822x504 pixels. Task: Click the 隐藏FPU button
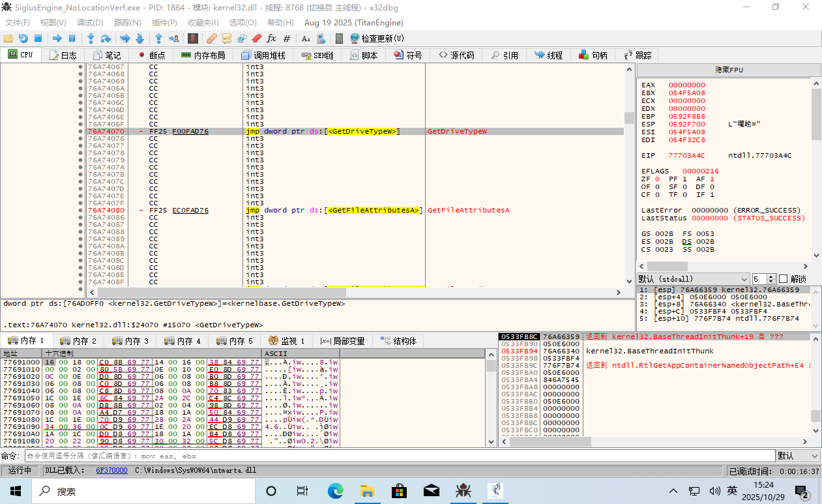tap(728, 70)
